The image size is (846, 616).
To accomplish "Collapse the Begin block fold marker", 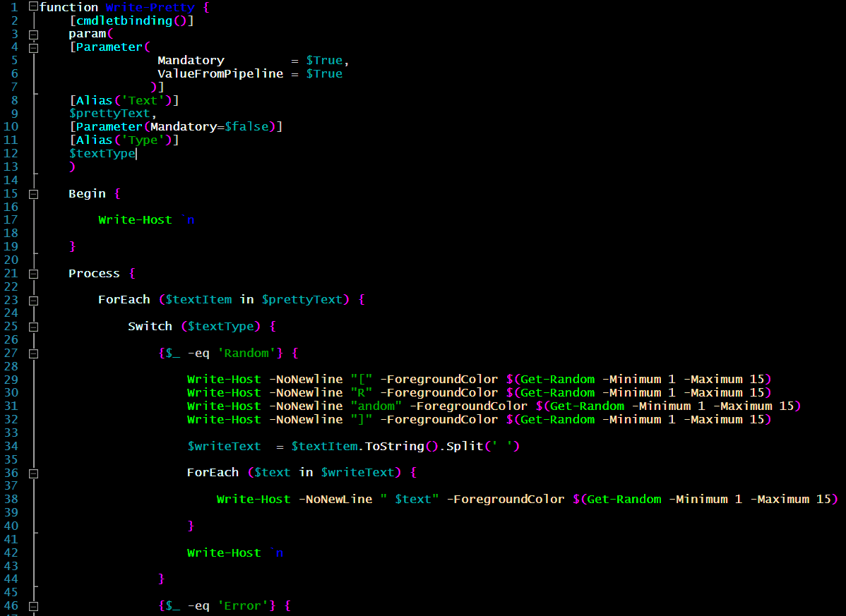I will pyautogui.click(x=32, y=193).
